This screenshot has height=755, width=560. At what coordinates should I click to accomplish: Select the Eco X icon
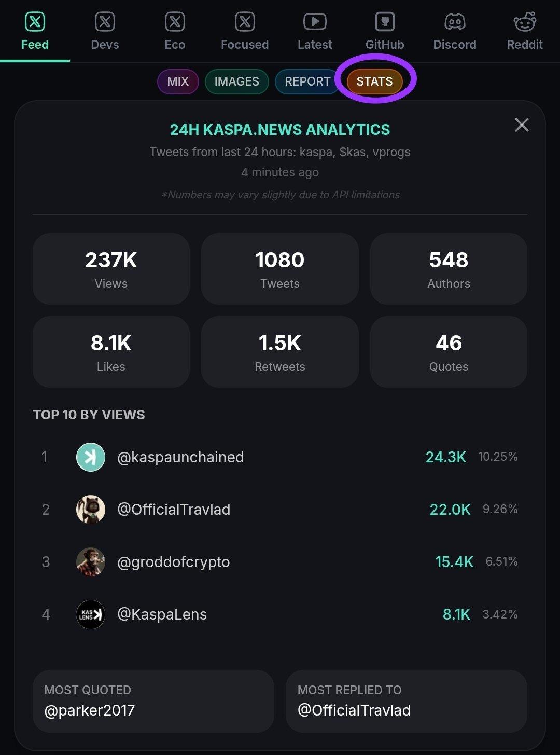coord(175,22)
